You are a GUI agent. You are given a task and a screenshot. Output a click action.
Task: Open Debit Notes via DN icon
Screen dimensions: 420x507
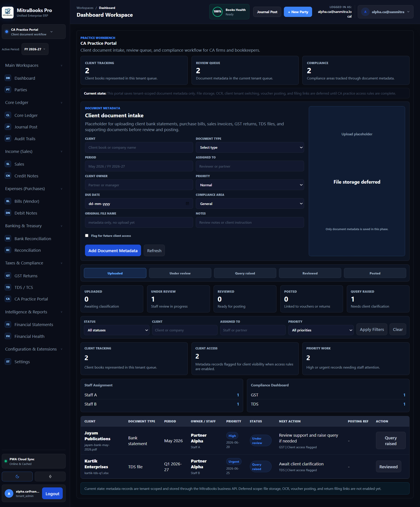[x=8, y=213]
